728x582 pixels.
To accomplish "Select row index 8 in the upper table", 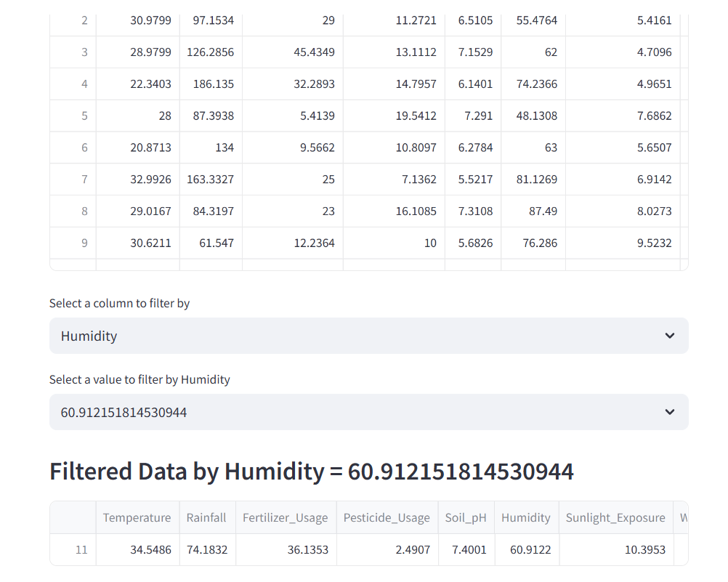I will (73, 211).
